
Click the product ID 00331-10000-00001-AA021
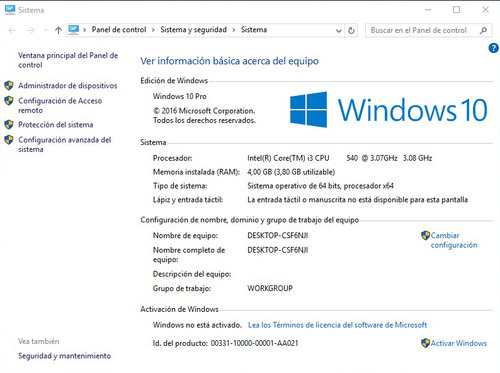[254, 343]
